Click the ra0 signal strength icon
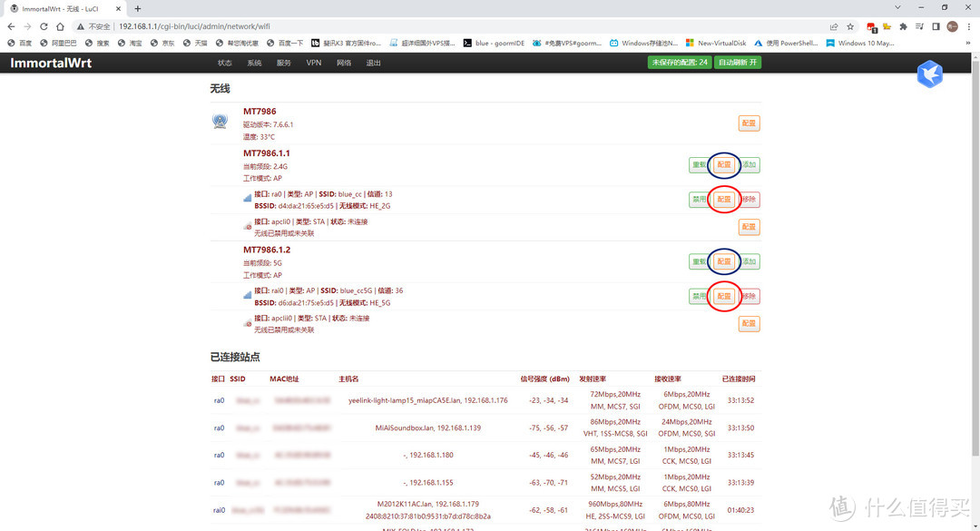This screenshot has width=980, height=531. coord(247,198)
